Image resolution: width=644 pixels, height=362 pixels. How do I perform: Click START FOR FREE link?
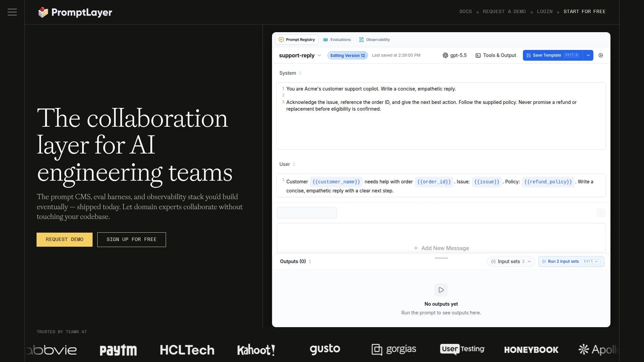coord(584,12)
